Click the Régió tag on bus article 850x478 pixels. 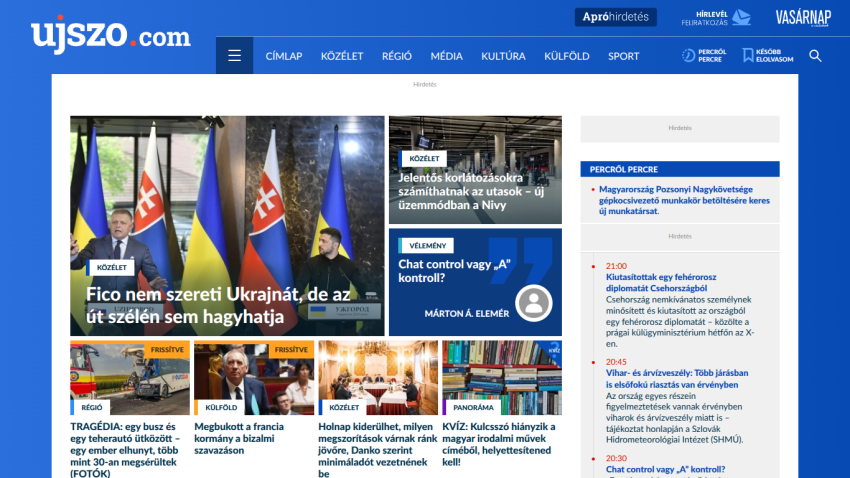[x=91, y=408]
